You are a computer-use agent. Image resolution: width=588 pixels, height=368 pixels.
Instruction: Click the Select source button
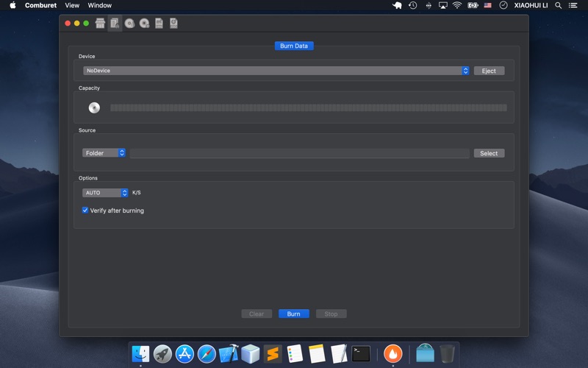489,153
